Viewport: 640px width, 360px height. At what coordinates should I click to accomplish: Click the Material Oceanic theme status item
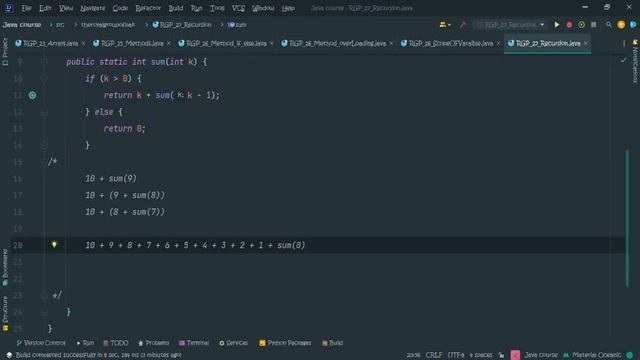(593, 355)
